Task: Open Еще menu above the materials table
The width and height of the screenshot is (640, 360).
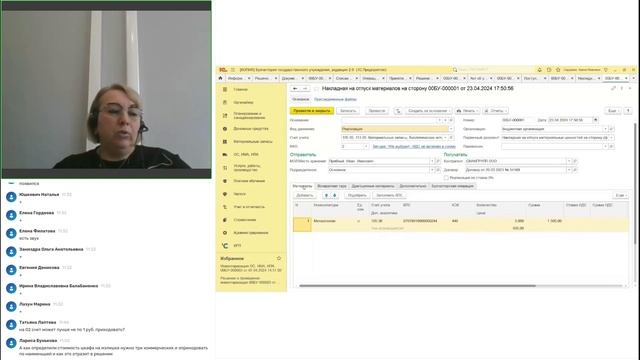Action: [x=620, y=196]
